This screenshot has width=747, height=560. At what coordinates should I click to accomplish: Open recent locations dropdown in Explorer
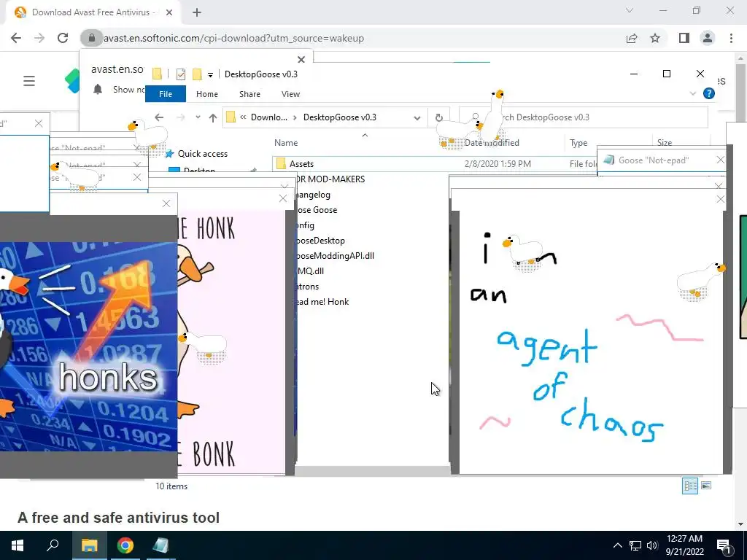[198, 117]
